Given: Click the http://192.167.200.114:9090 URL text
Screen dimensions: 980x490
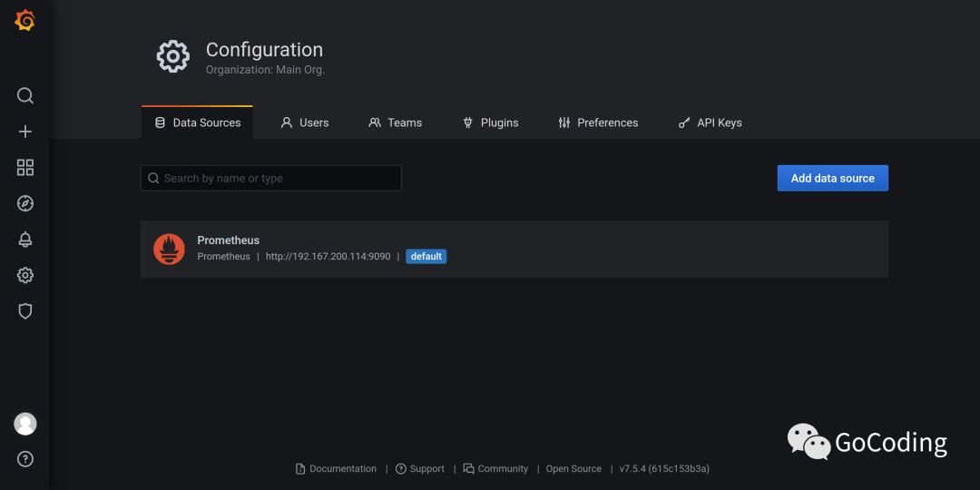Looking at the screenshot, I should (x=328, y=256).
